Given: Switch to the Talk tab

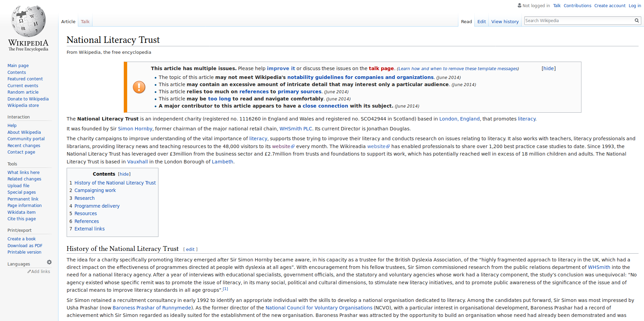Looking at the screenshot, I should pyautogui.click(x=85, y=21).
